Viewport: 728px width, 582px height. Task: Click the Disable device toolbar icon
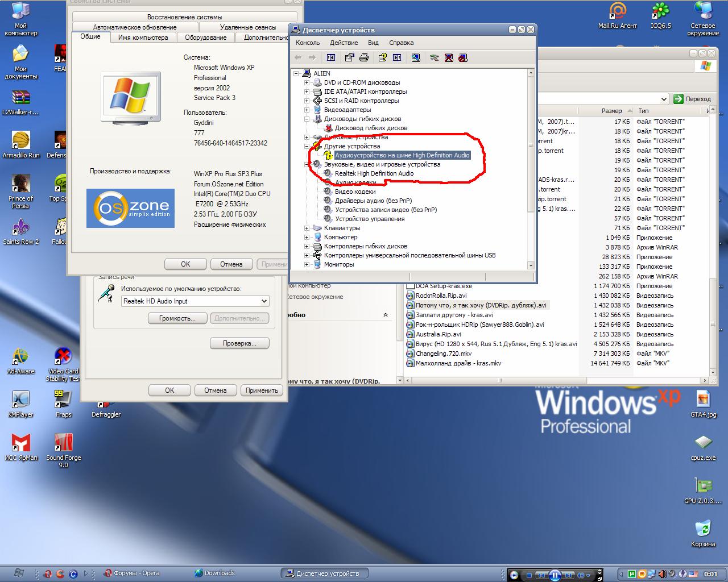pyautogui.click(x=463, y=57)
